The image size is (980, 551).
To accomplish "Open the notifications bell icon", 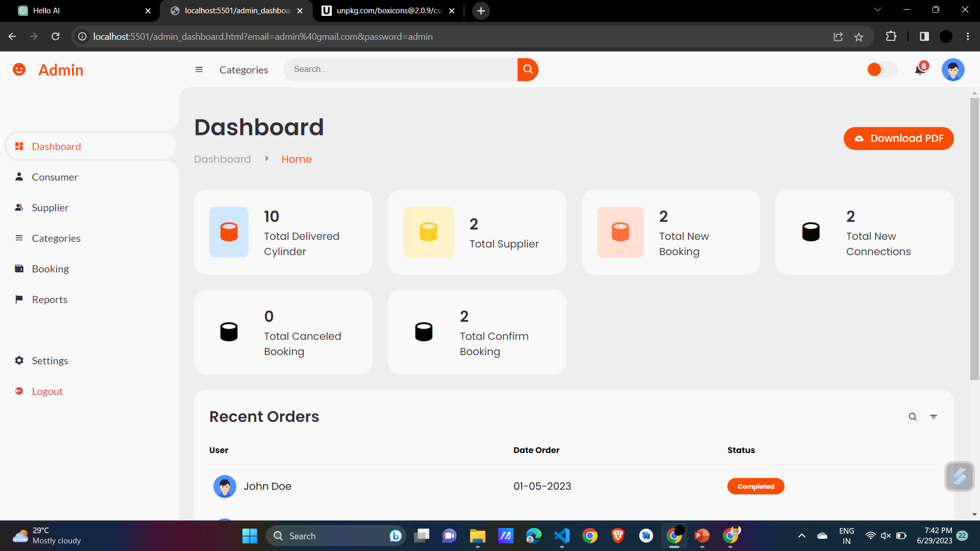I will [920, 70].
